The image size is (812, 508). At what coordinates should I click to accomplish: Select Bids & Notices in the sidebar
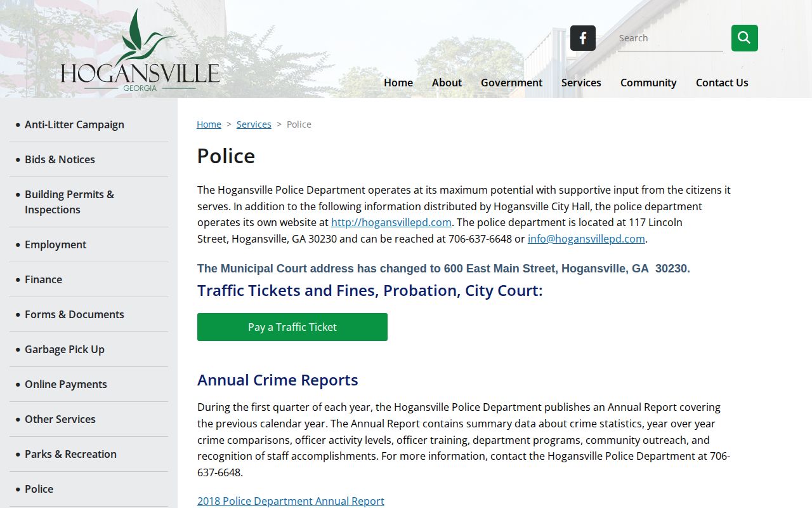tap(60, 159)
